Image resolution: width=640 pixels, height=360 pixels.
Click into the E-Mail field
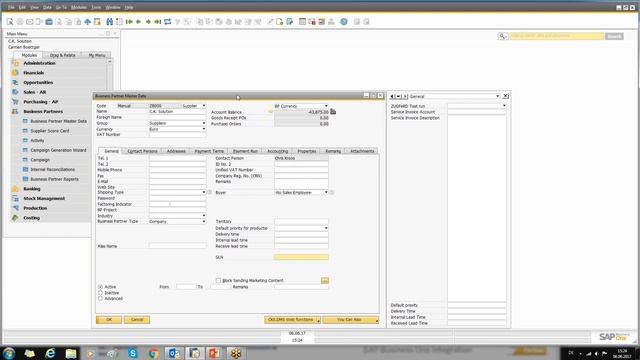tap(178, 181)
